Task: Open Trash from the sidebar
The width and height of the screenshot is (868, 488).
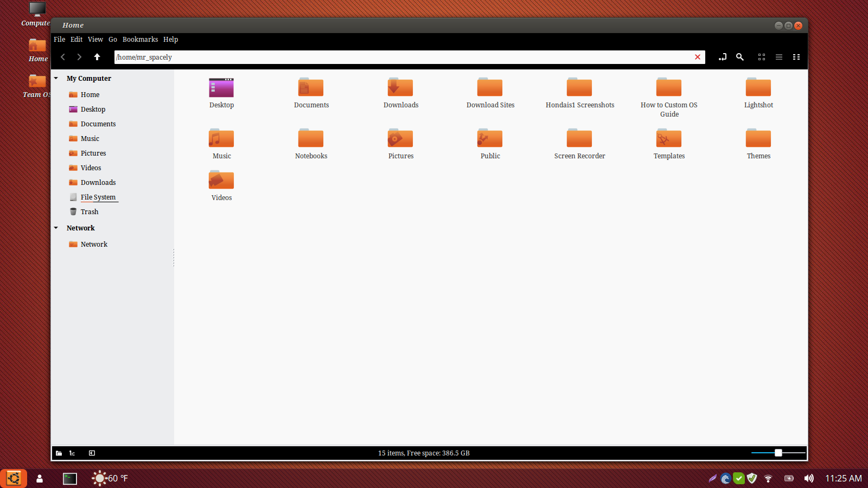Action: 90,212
